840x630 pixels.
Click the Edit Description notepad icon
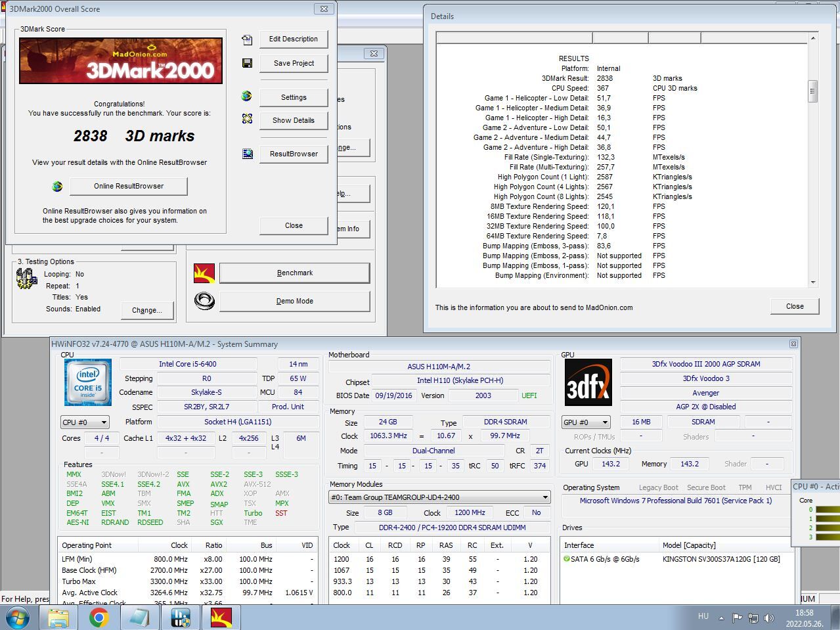click(247, 41)
